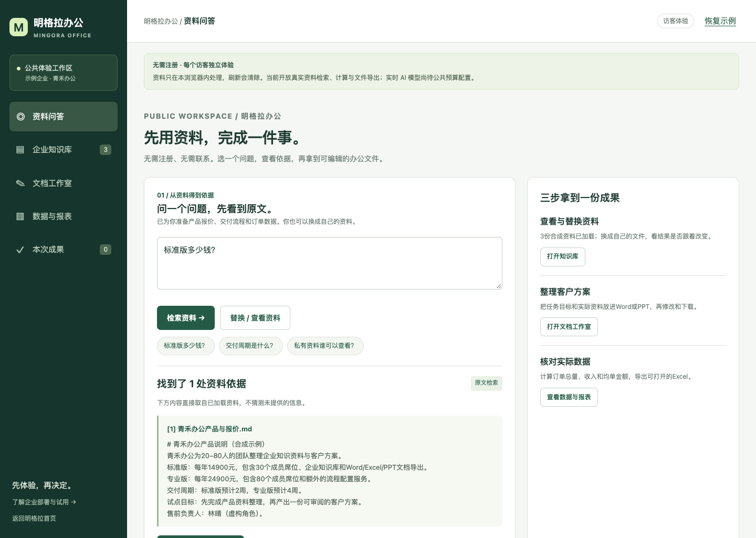This screenshot has height=538, width=756.
Task: Click the 本次成果 checkmark icon
Action: coord(20,250)
